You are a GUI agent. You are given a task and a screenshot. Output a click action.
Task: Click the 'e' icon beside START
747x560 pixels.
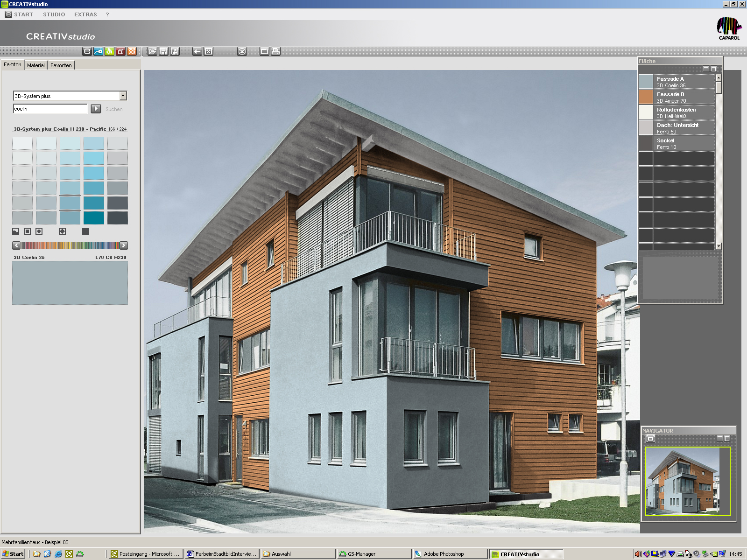point(8,14)
